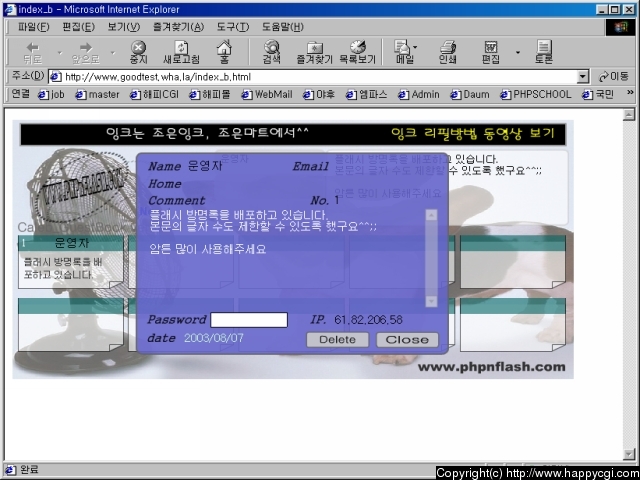Viewport: 640px width, 480px height.
Task: Open the 즐겨찾기(A) menu
Action: [178, 27]
